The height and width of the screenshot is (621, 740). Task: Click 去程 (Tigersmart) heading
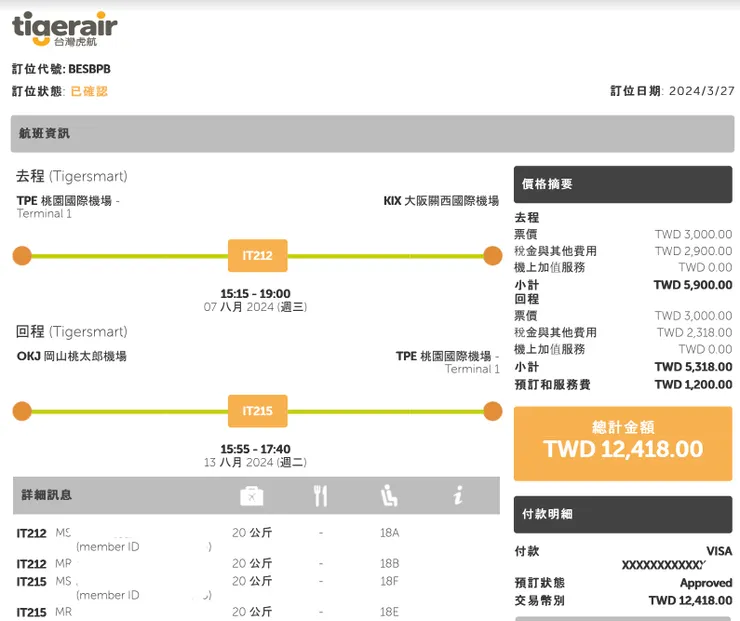pos(72,176)
